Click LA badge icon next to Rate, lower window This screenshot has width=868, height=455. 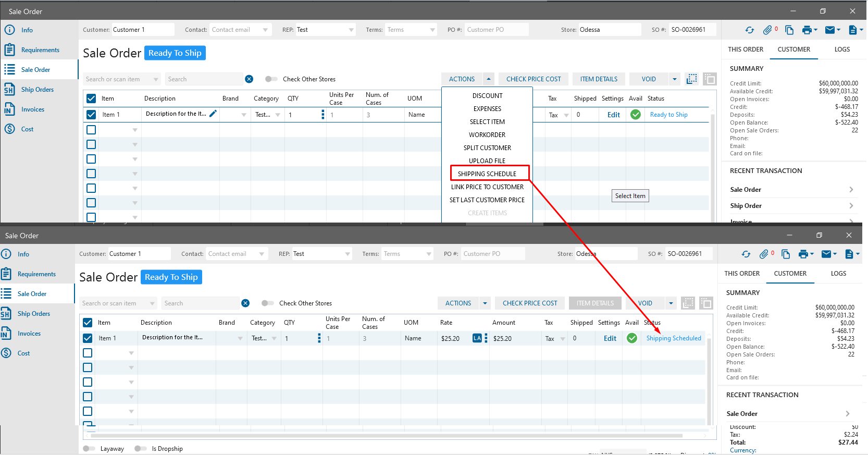click(477, 338)
